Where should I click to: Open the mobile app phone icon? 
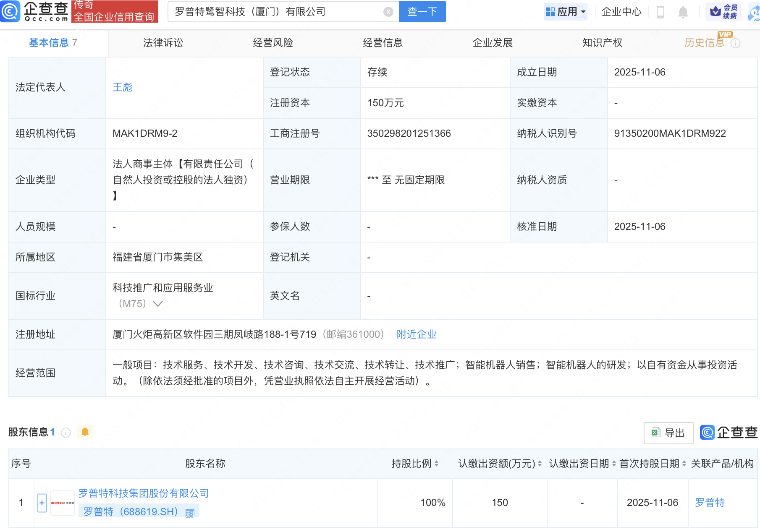coord(660,12)
